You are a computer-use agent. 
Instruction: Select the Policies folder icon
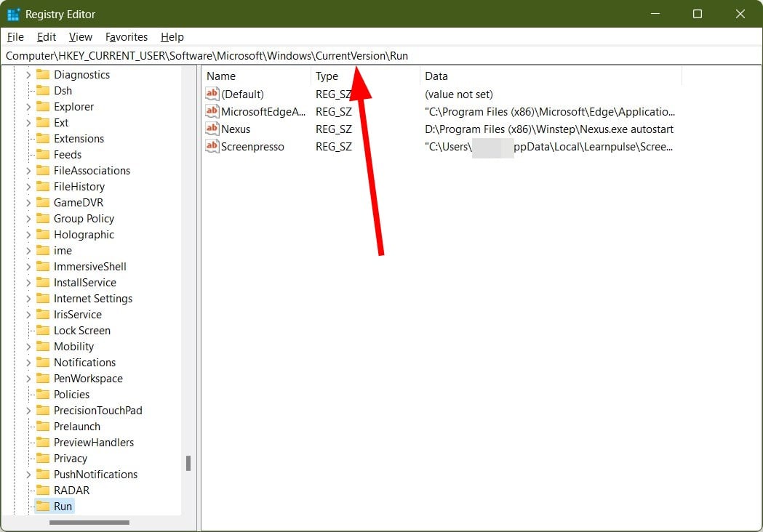click(x=43, y=395)
